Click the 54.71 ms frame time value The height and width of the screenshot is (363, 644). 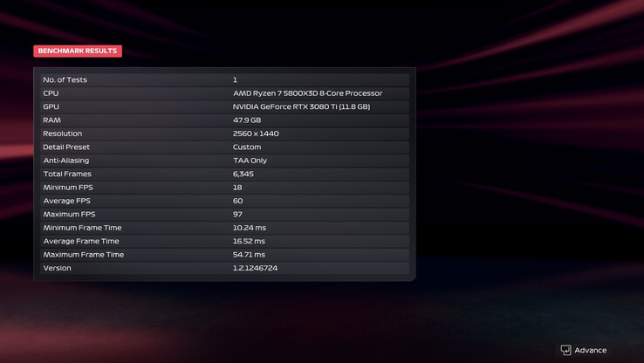[x=249, y=255]
